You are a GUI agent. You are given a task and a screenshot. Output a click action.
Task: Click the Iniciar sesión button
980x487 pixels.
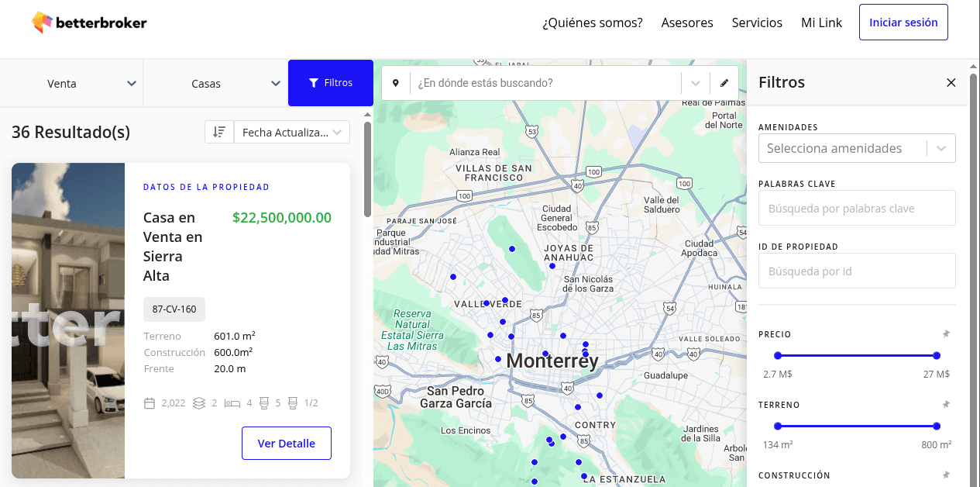coord(903,22)
